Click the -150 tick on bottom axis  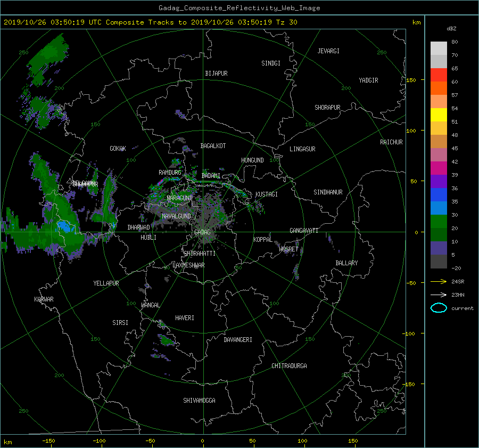(x=48, y=441)
